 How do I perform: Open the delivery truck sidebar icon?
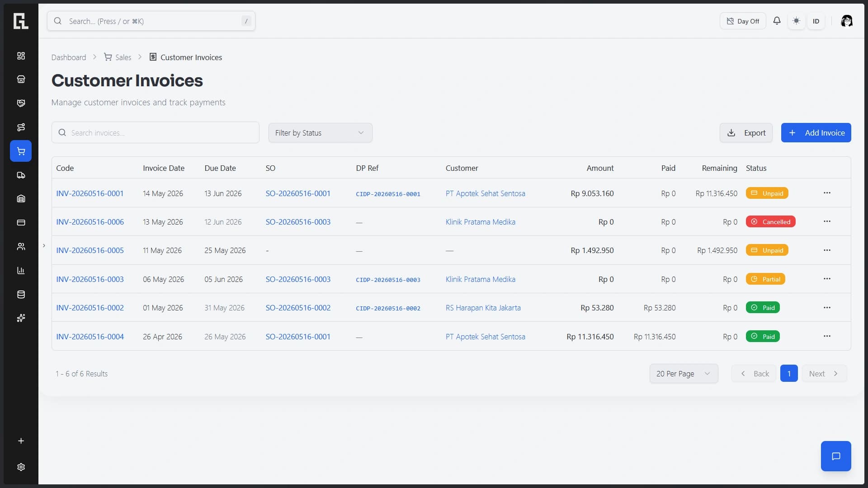[x=21, y=175]
